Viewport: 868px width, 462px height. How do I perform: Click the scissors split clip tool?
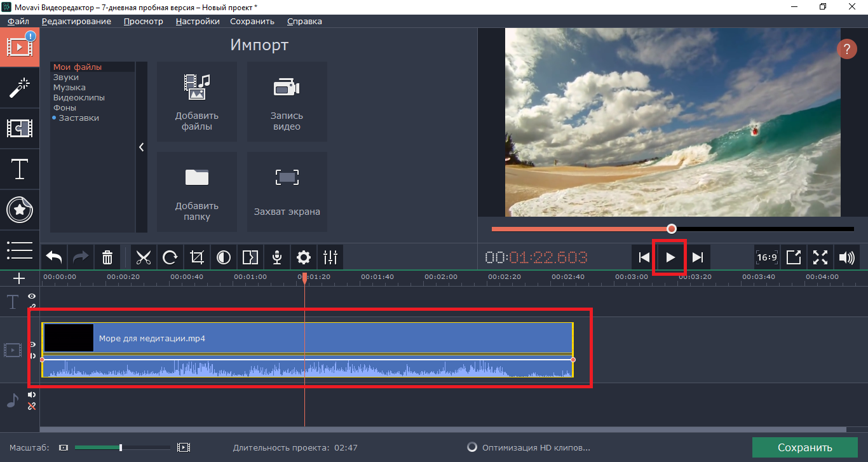(x=144, y=257)
